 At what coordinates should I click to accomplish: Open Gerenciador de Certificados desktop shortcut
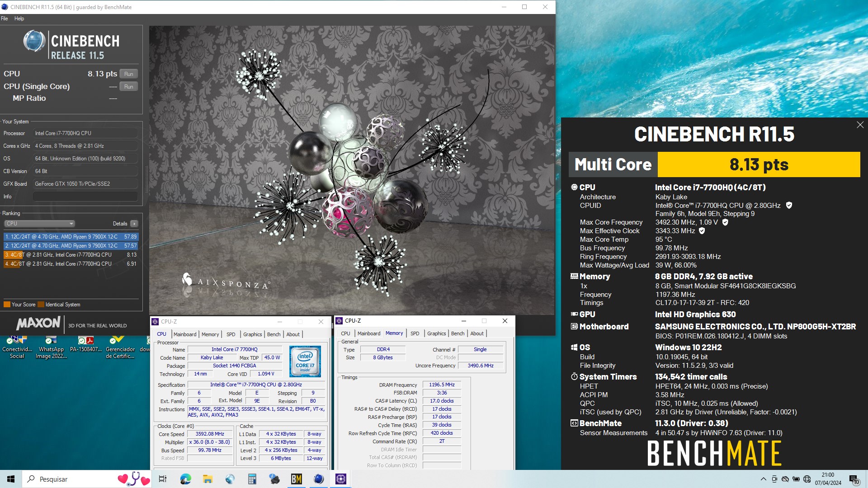tap(120, 347)
